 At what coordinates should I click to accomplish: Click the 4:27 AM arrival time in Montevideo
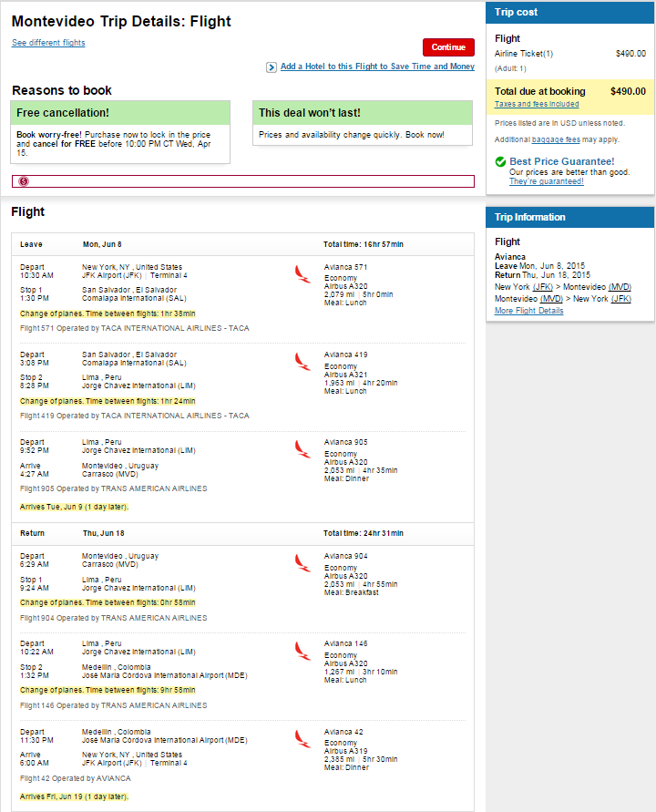point(35,475)
